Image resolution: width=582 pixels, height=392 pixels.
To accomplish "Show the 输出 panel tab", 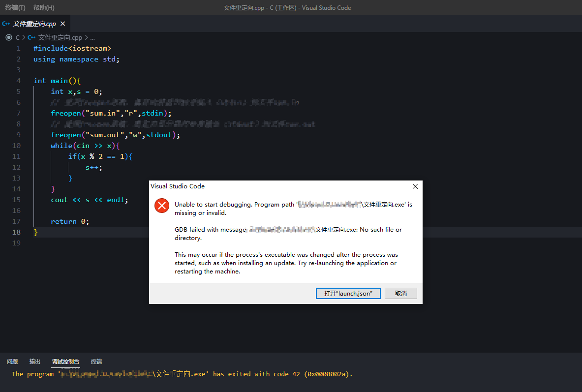I will (x=35, y=362).
